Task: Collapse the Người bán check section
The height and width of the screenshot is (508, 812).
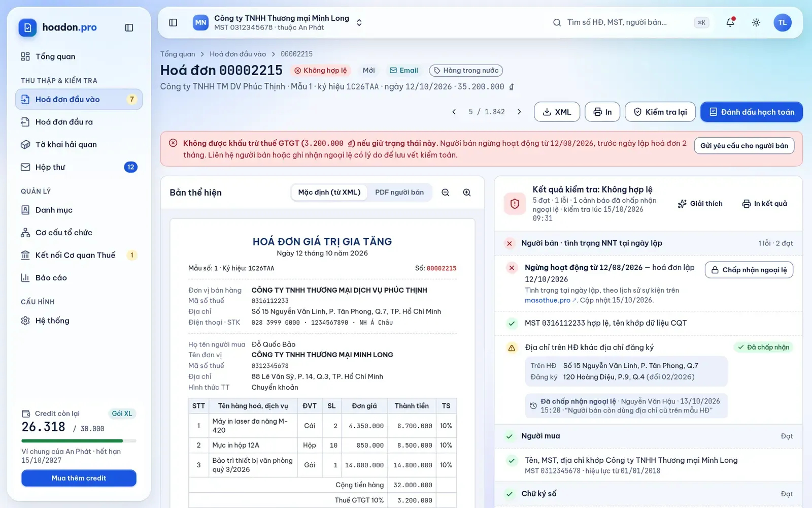Action: click(x=648, y=243)
